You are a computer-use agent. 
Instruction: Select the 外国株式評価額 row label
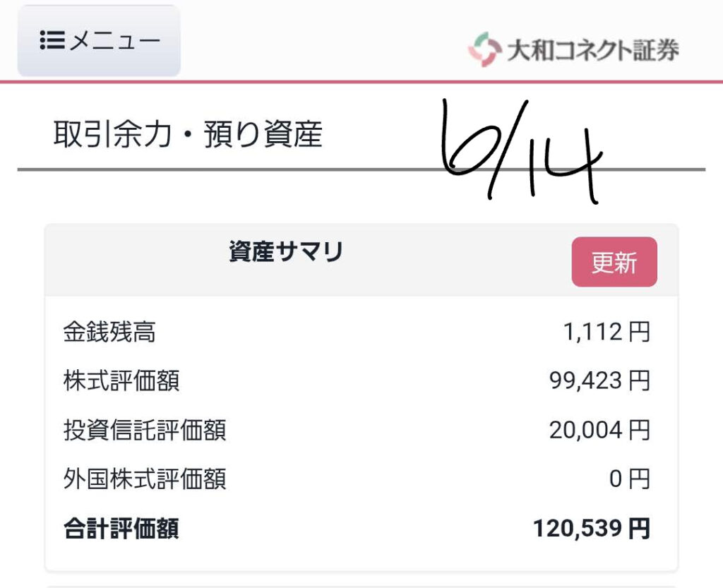click(145, 479)
